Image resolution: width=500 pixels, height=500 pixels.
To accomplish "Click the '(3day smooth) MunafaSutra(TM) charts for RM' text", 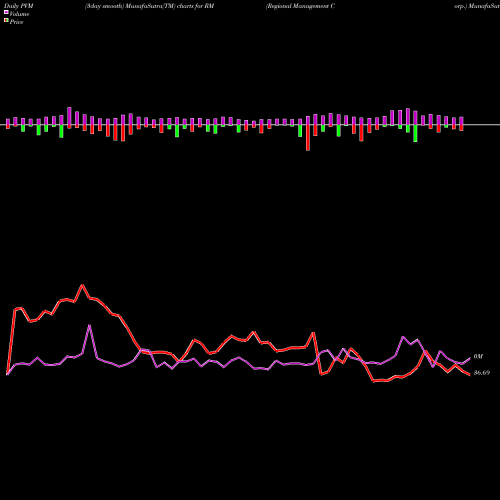I will (x=149, y=6).
